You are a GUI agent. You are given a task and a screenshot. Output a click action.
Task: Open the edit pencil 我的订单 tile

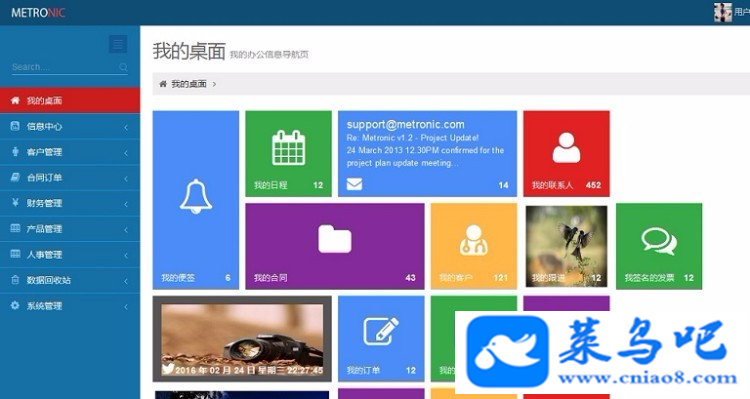(381, 339)
